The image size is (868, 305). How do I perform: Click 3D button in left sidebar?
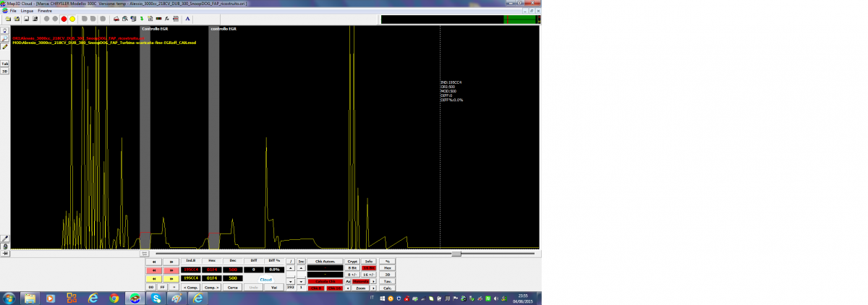coord(4,72)
